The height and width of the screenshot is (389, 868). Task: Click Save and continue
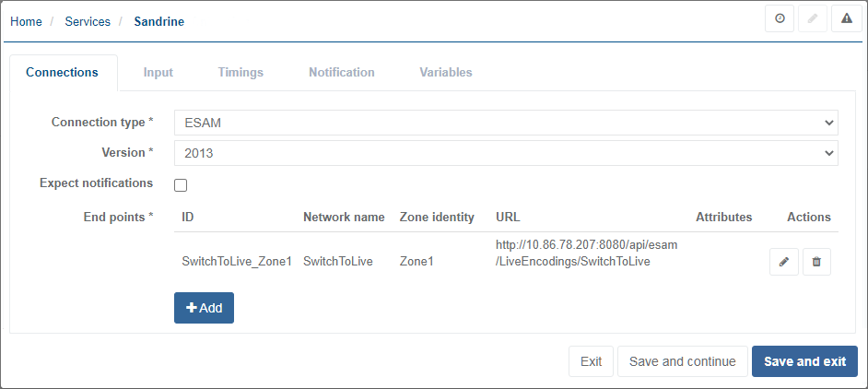(682, 361)
